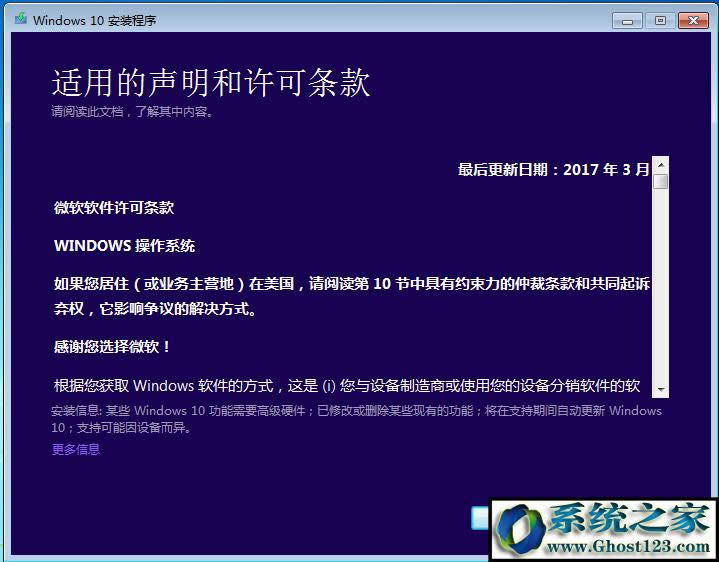
Task: Click the subtitle 请阅读此文档，了解其中内容。
Action: pyautogui.click(x=133, y=111)
